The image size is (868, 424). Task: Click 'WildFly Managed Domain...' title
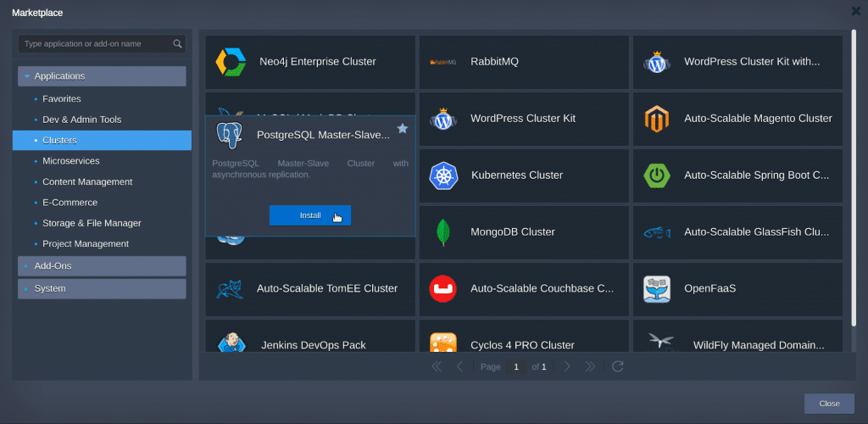[759, 345]
